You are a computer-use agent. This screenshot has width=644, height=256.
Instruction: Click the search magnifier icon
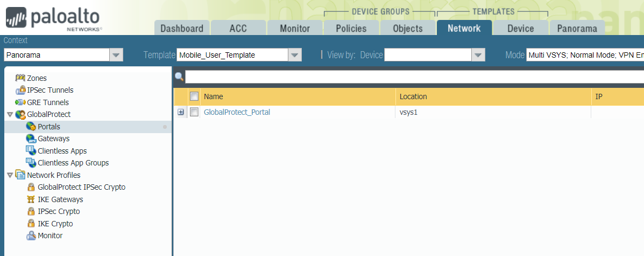pos(179,77)
